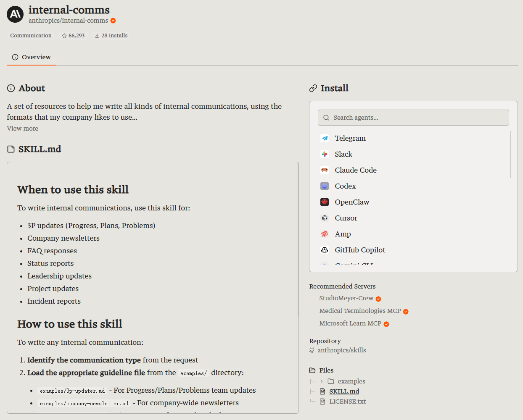Open StudioMeyer-Crew recommended server
Screen dimensions: 523x420
pos(346,298)
